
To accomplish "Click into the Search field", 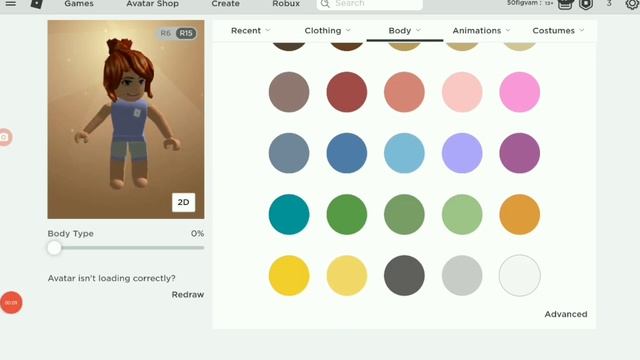I will [x=370, y=4].
